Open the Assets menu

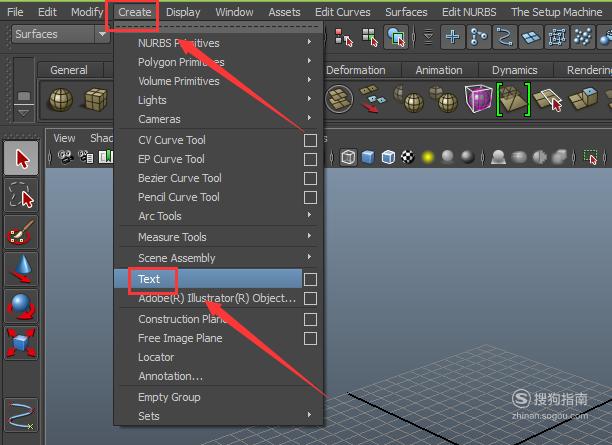284,12
